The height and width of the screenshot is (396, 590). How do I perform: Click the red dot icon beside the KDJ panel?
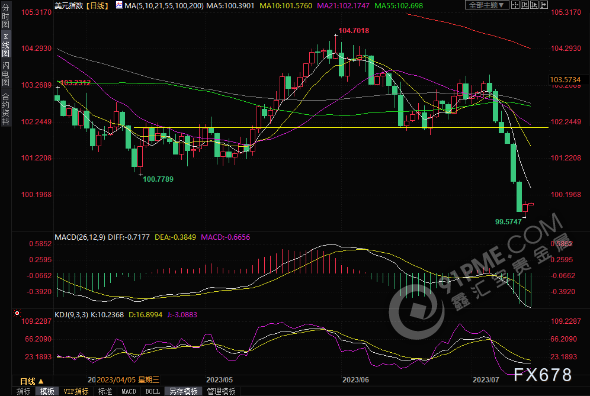[17, 313]
